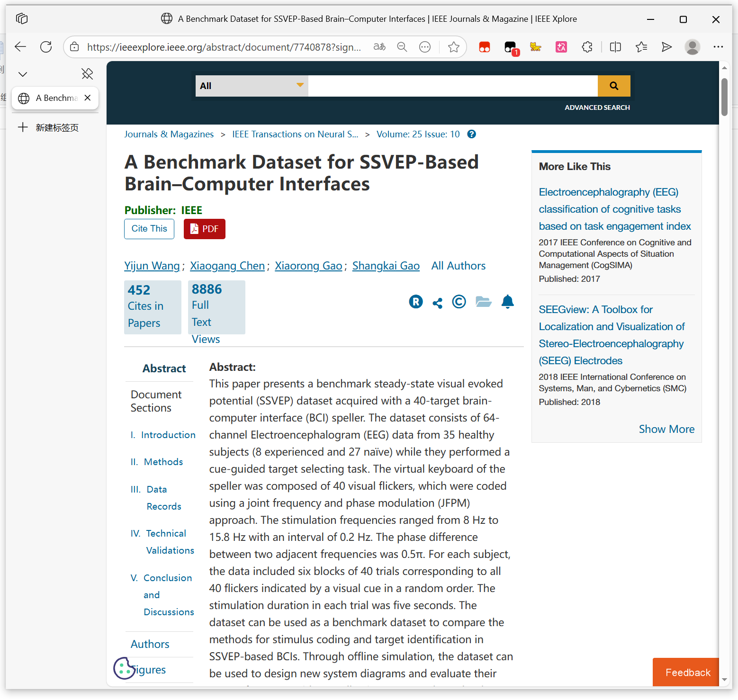The width and height of the screenshot is (738, 700).
Task: Open author Xiaorong Gao's profile
Action: (x=308, y=266)
